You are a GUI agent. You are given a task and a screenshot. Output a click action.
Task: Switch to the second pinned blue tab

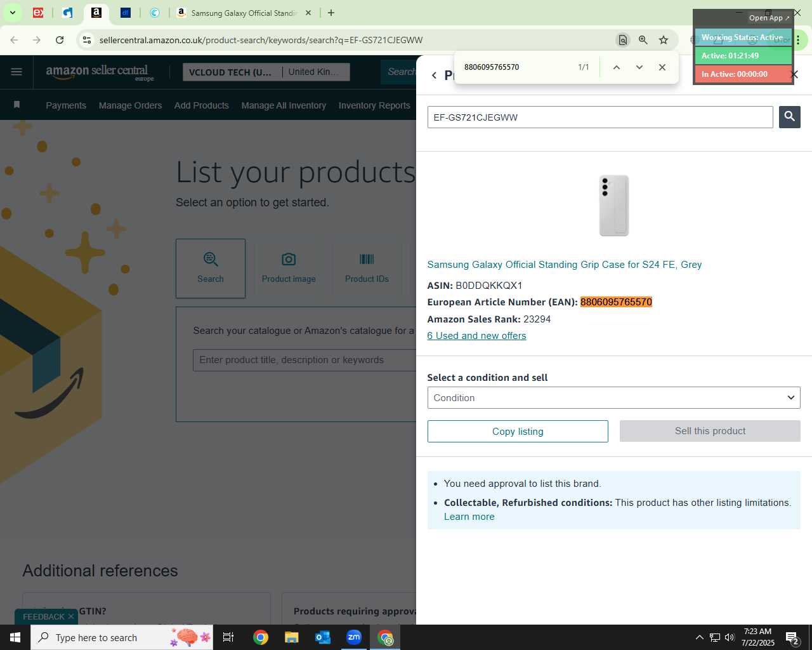point(67,13)
